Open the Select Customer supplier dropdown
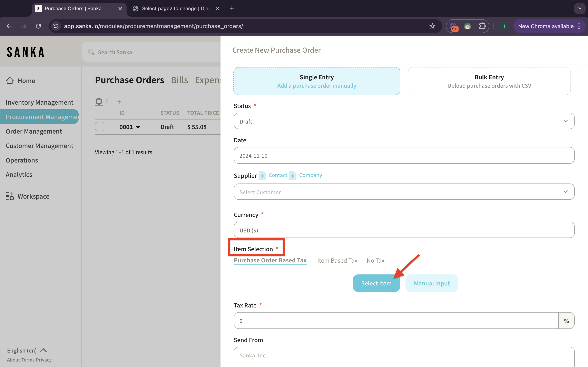Image resolution: width=588 pixels, height=367 pixels. click(404, 192)
